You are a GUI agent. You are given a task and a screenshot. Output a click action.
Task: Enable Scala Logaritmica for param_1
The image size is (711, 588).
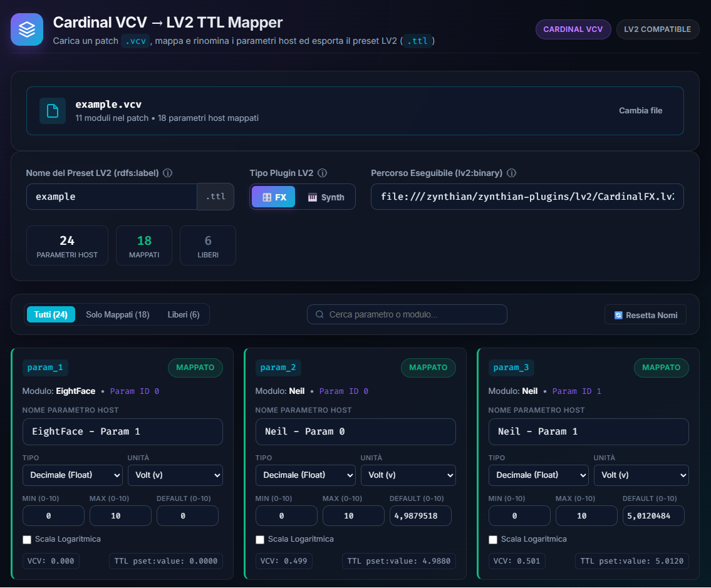tap(27, 540)
